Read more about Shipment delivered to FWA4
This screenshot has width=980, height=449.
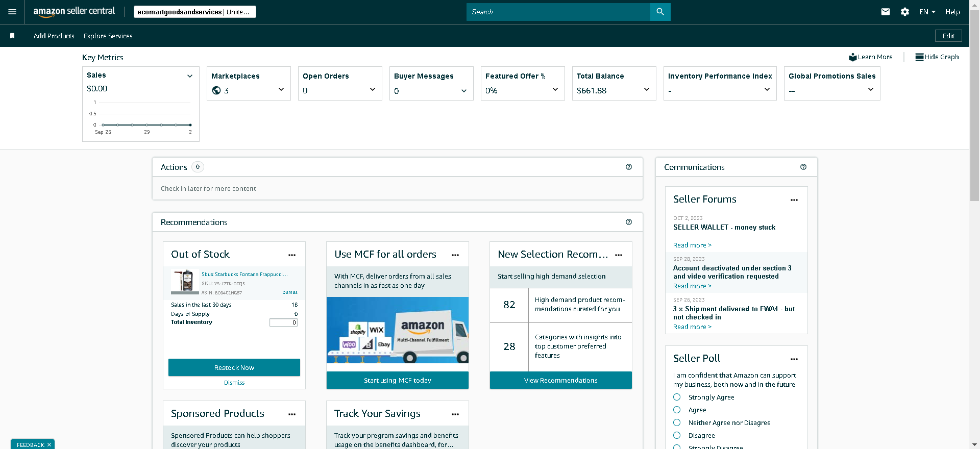coord(692,327)
